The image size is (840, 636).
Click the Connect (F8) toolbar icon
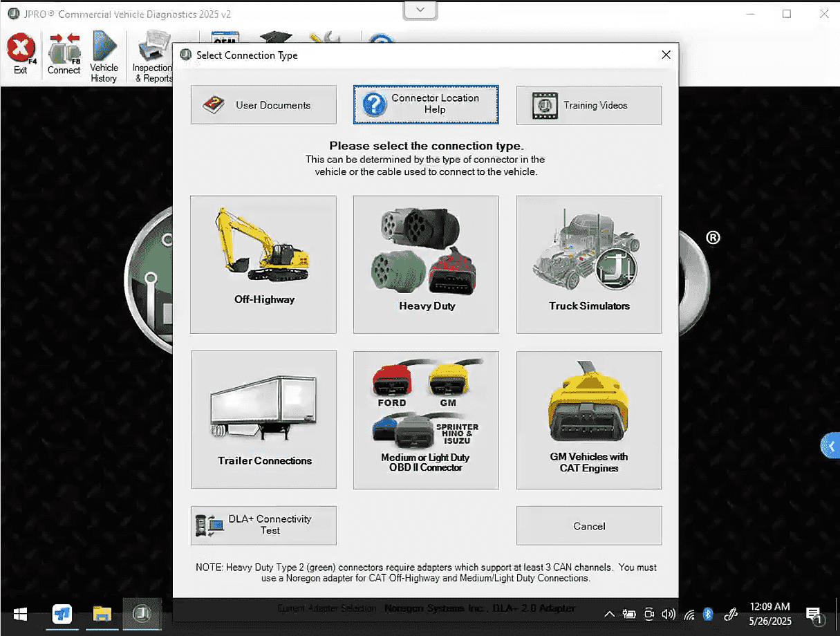click(64, 55)
